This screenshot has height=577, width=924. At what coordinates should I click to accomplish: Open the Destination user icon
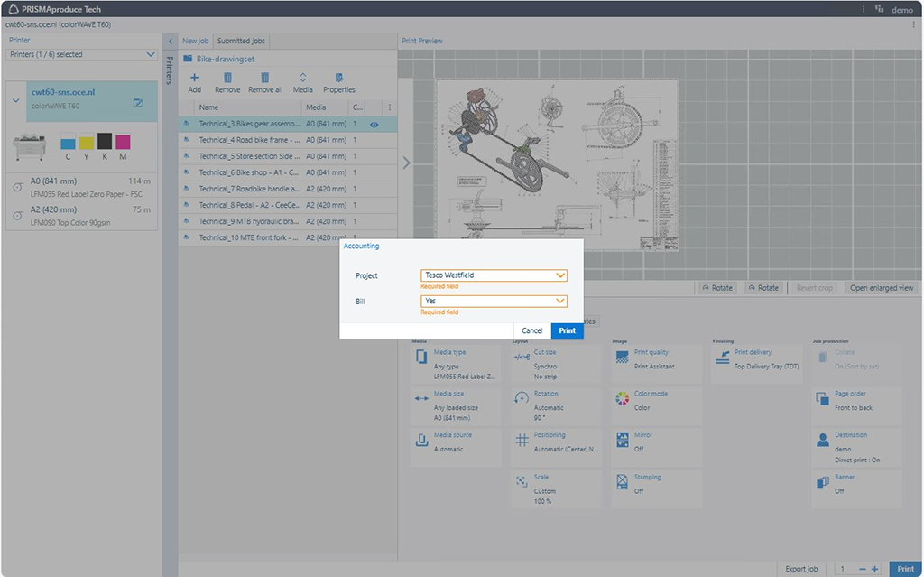coord(822,440)
